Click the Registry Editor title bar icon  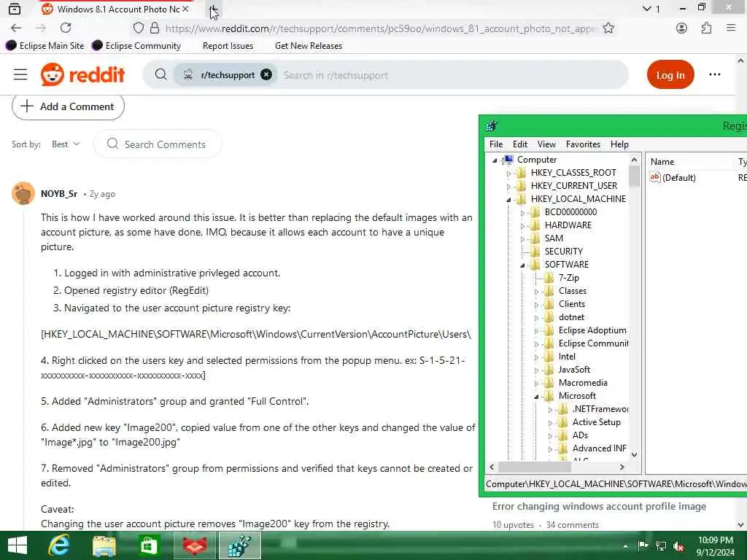491,126
